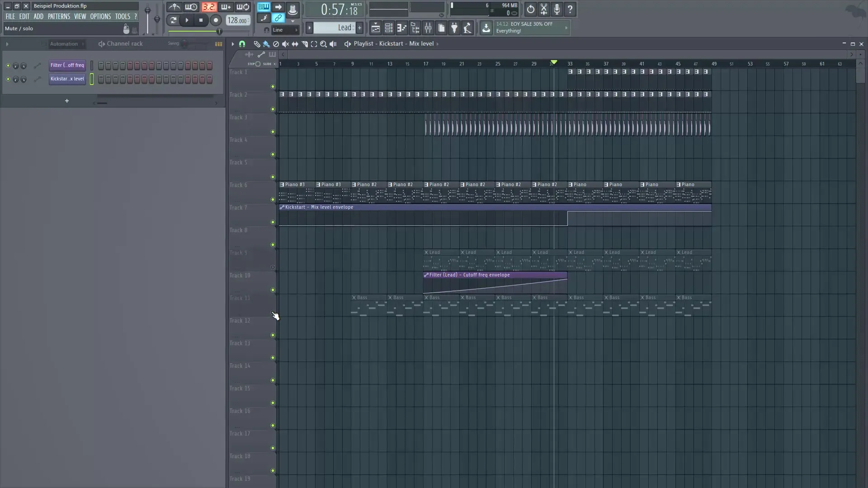Viewport: 868px width, 488px height.
Task: Enable wait for input before recording
Action: pyautogui.click(x=191, y=7)
